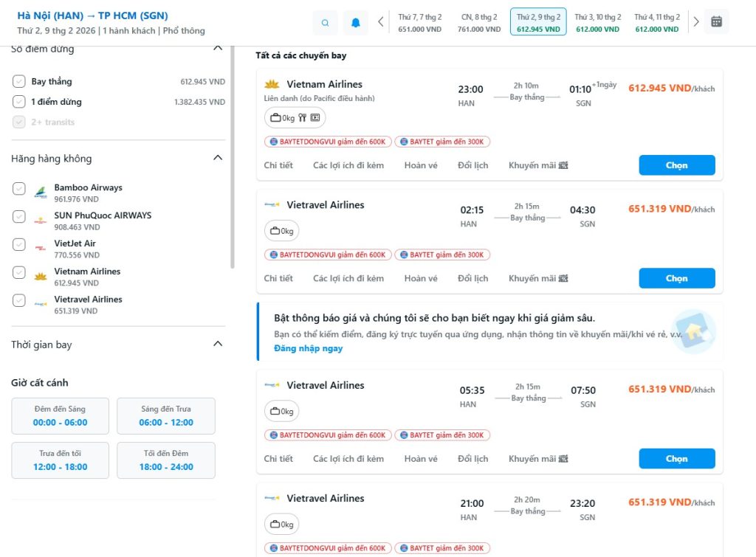Image resolution: width=756 pixels, height=557 pixels.
Task: Collapse the Thời gian bay section
Action: pyautogui.click(x=217, y=344)
